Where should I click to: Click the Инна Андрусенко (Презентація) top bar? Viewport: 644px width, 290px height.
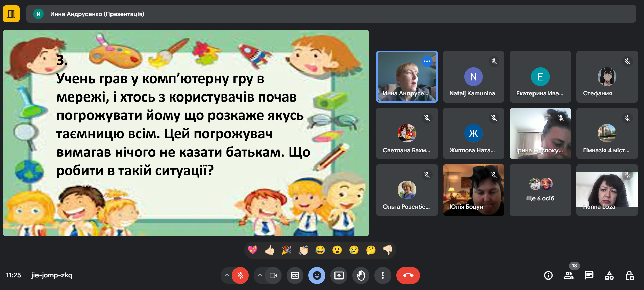coord(331,14)
